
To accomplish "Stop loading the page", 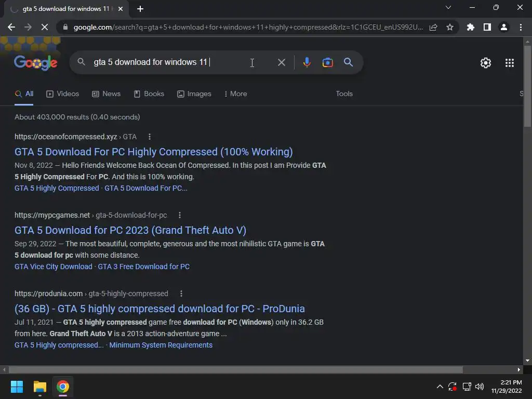I will tap(45, 27).
